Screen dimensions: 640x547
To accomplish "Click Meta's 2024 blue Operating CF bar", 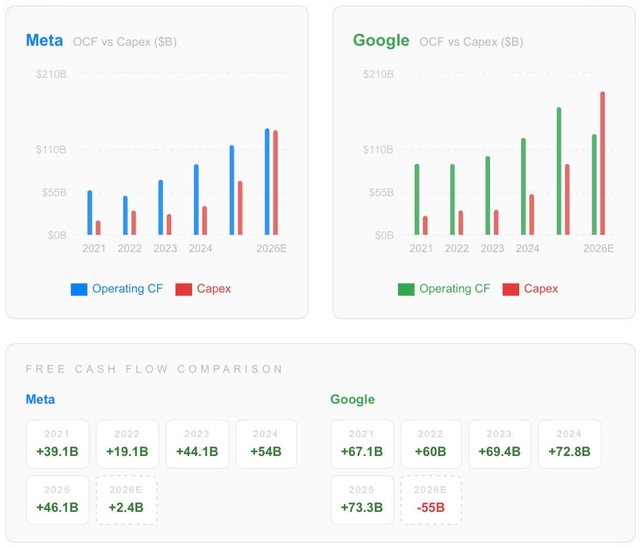I will 196,200.
